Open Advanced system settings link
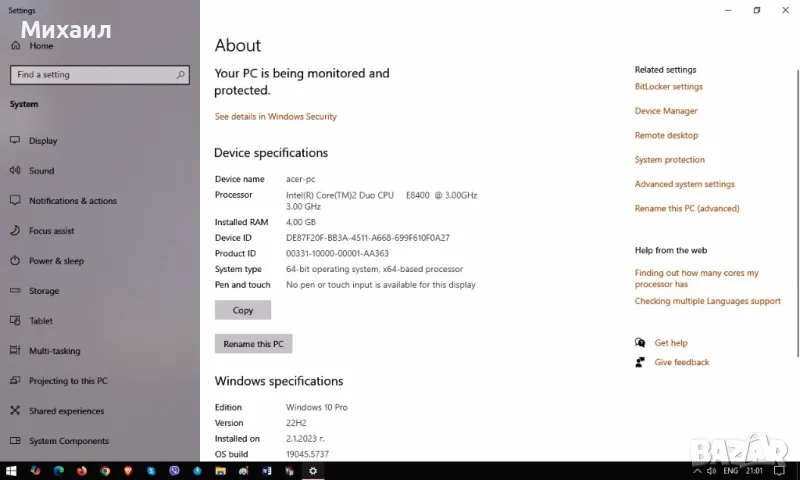Image resolution: width=800 pixels, height=480 pixels. pos(684,184)
